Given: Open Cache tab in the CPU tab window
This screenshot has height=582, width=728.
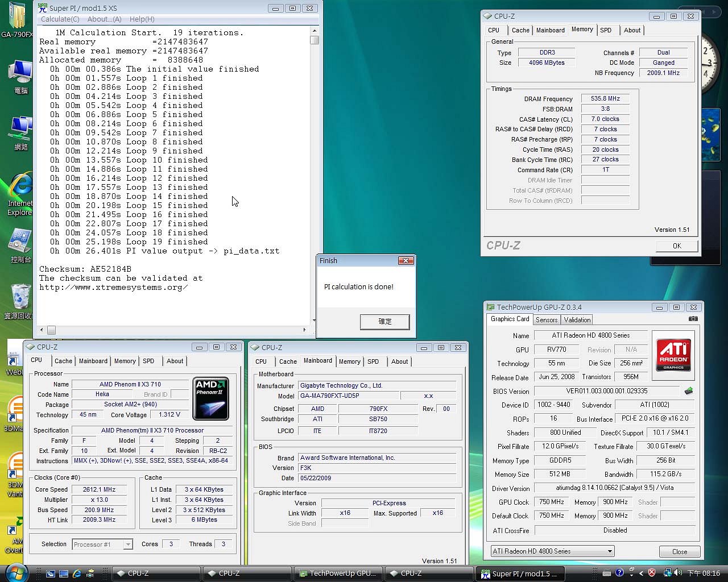Looking at the screenshot, I should click(63, 361).
